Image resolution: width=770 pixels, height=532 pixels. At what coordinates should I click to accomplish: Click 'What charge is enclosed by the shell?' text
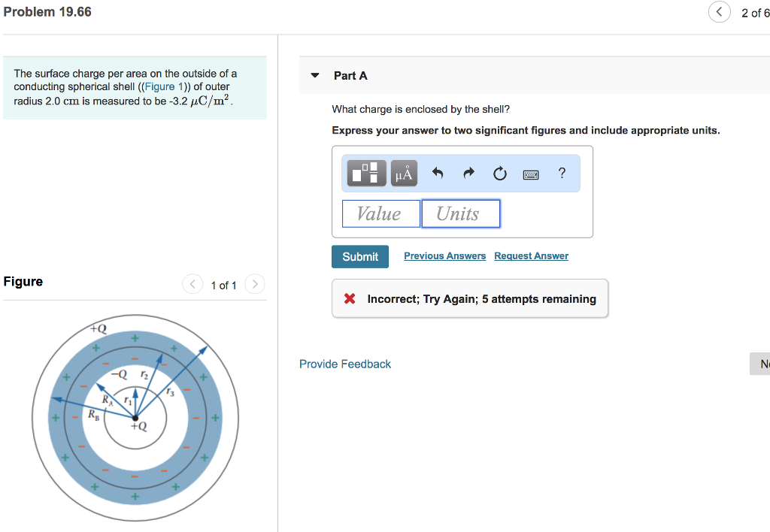pos(421,109)
